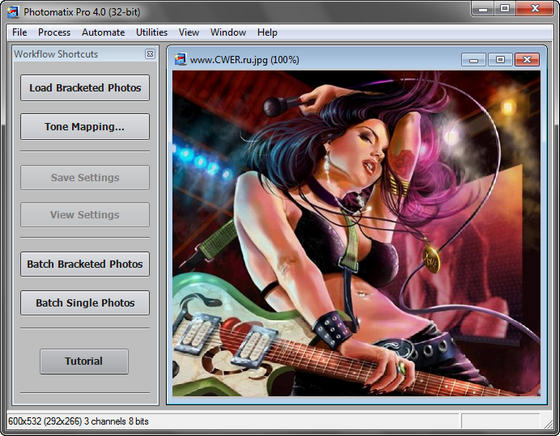Maximize the Photomatix Pro main window
560x436 pixels.
tap(504, 9)
